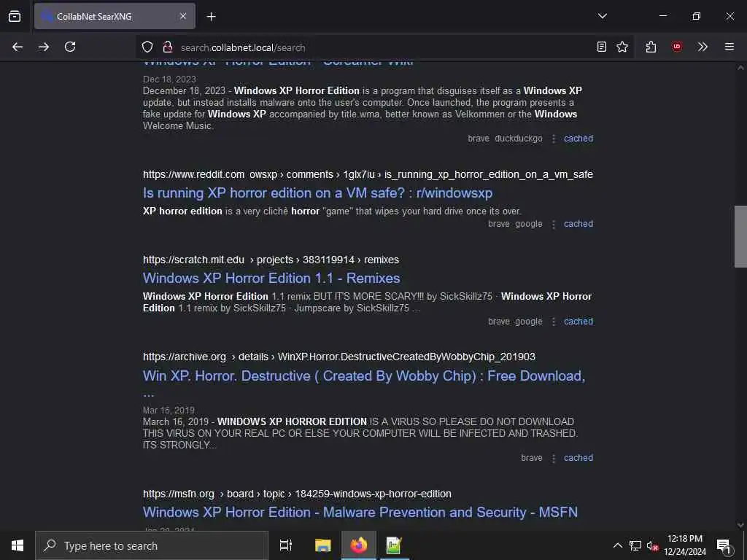Viewport: 747px width, 560px height.
Task: Open File Explorer from the taskbar
Action: (323, 545)
